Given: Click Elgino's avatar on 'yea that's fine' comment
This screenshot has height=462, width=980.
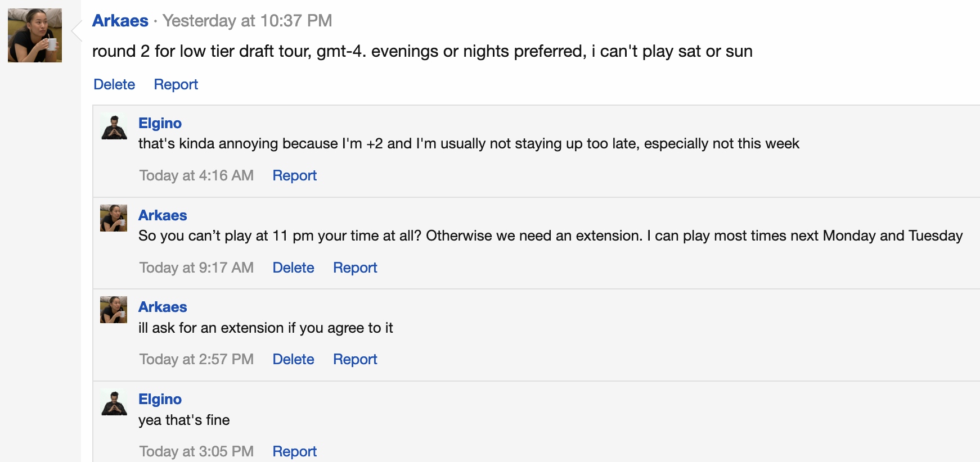Looking at the screenshot, I should (x=114, y=402).
